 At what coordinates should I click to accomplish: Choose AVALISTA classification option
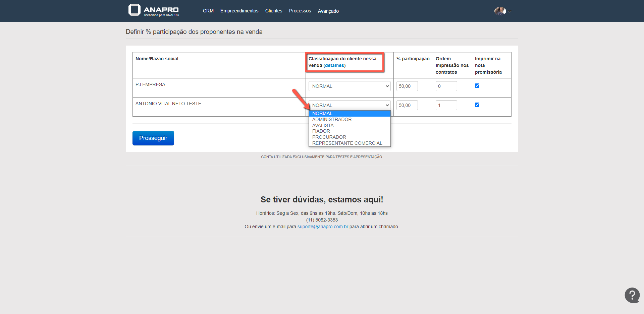[x=323, y=125]
